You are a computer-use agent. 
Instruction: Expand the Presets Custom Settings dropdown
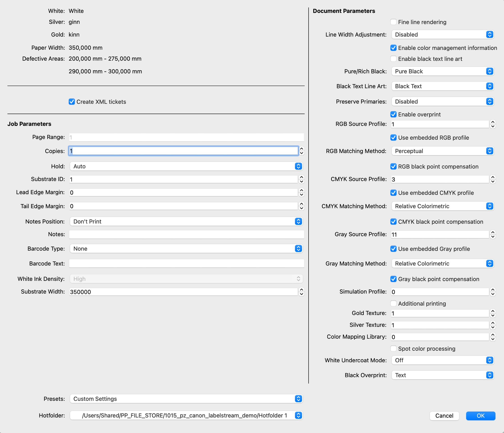(x=186, y=399)
